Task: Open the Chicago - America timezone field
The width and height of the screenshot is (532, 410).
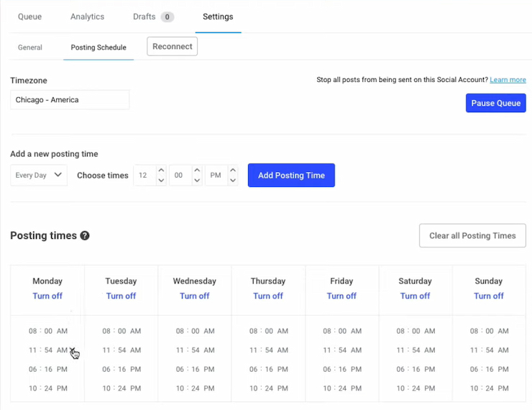Action: pos(70,100)
